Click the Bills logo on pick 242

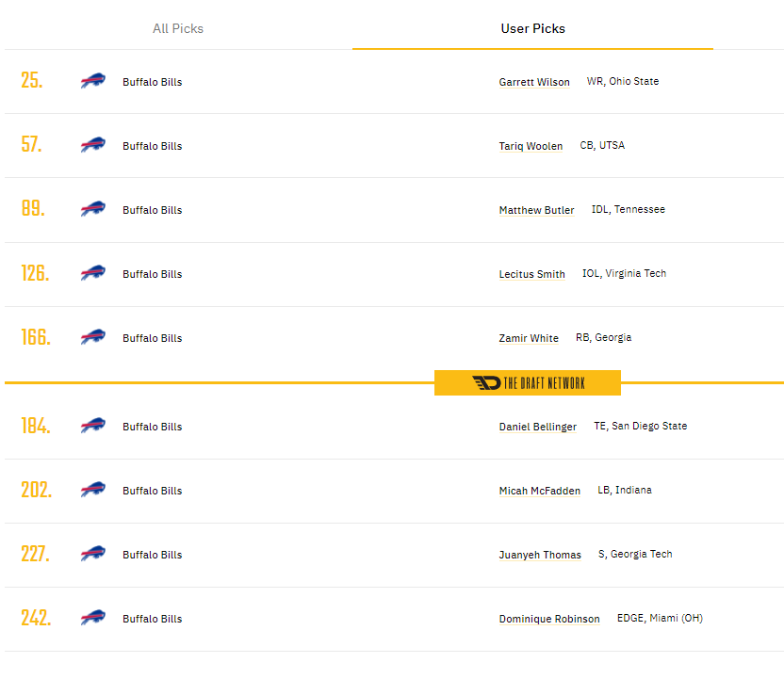pos(93,618)
